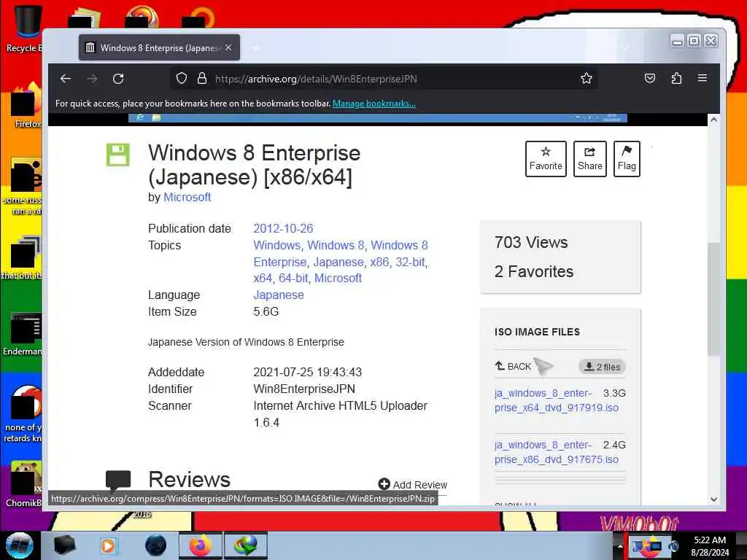Image resolution: width=747 pixels, height=560 pixels.
Task: Reload the archive.org page
Action: click(x=118, y=79)
